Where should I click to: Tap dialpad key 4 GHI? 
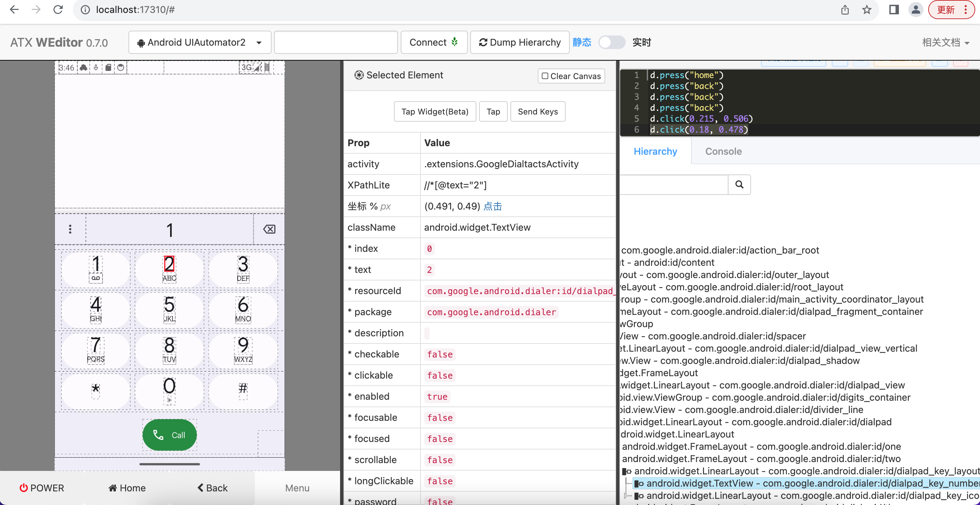tap(95, 310)
